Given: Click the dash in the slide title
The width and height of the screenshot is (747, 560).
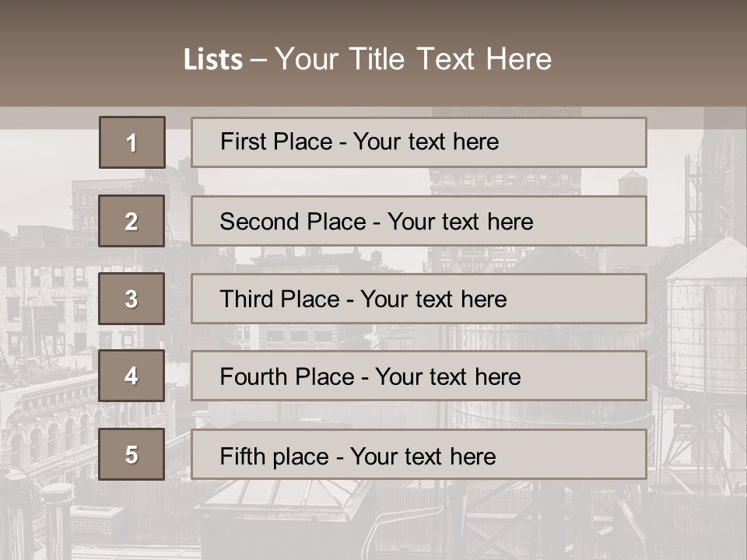Looking at the screenshot, I should click(x=258, y=60).
